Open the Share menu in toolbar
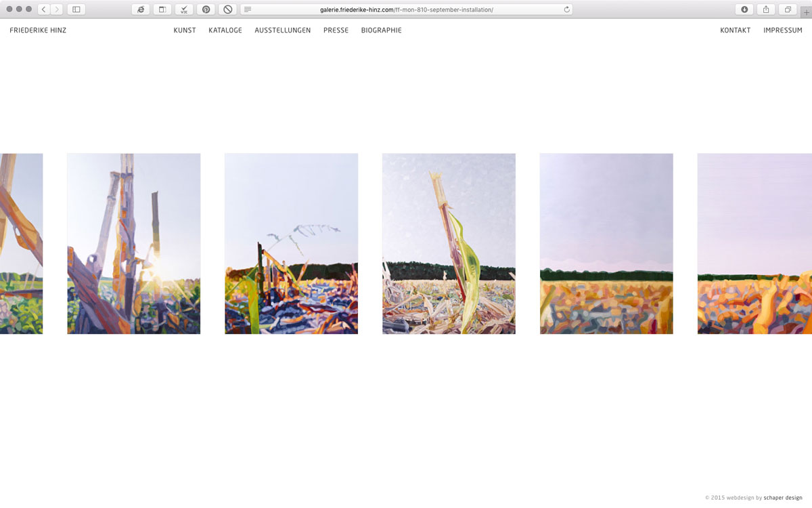The image size is (812, 508). (x=766, y=9)
